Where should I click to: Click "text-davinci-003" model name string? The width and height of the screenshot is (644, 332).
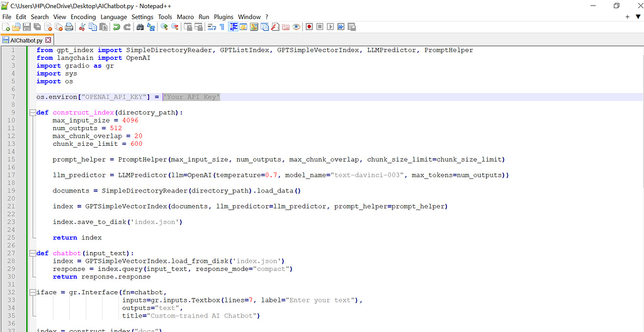tap(367, 175)
